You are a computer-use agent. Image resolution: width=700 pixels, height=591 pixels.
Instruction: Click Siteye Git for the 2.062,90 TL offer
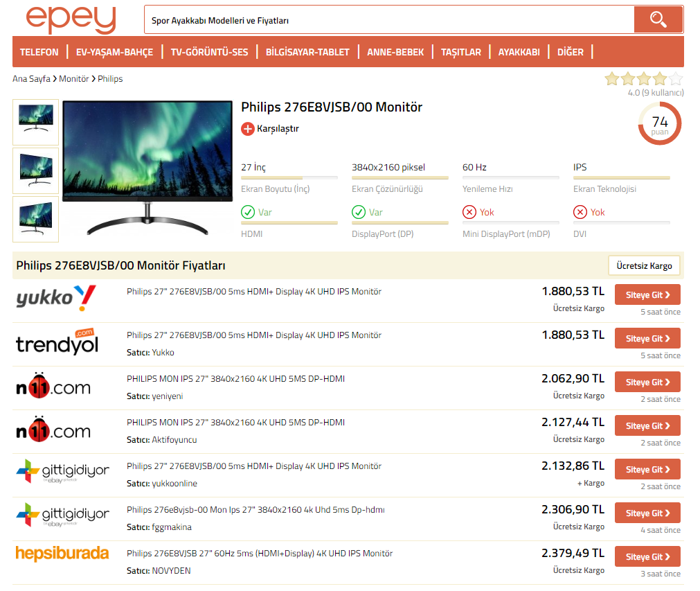tap(647, 382)
